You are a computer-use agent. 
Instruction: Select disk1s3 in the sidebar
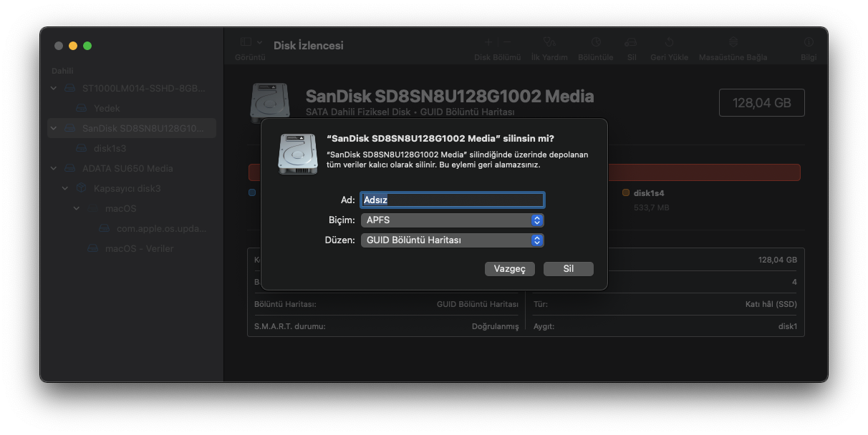132,148
